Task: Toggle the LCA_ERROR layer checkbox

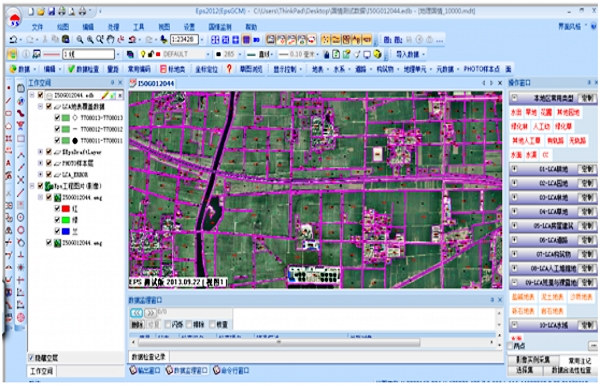Action: coord(49,175)
